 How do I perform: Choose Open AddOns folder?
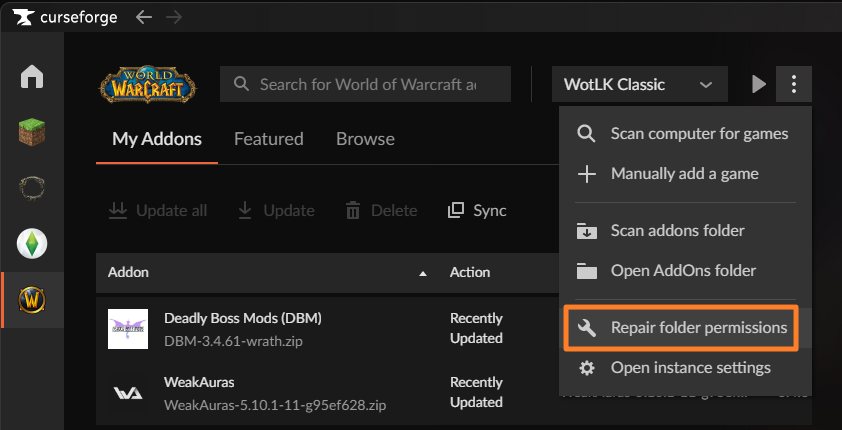685,271
